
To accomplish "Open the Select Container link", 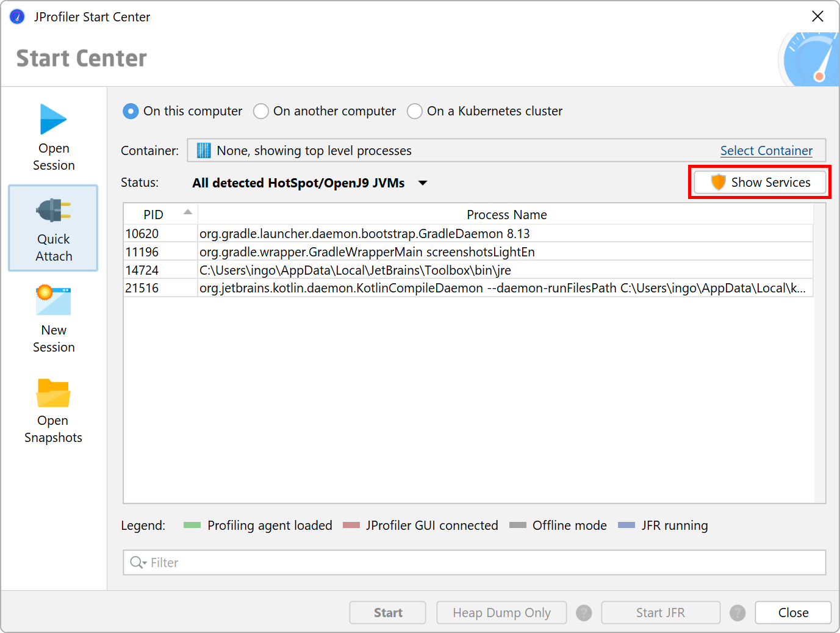I will pyautogui.click(x=766, y=150).
